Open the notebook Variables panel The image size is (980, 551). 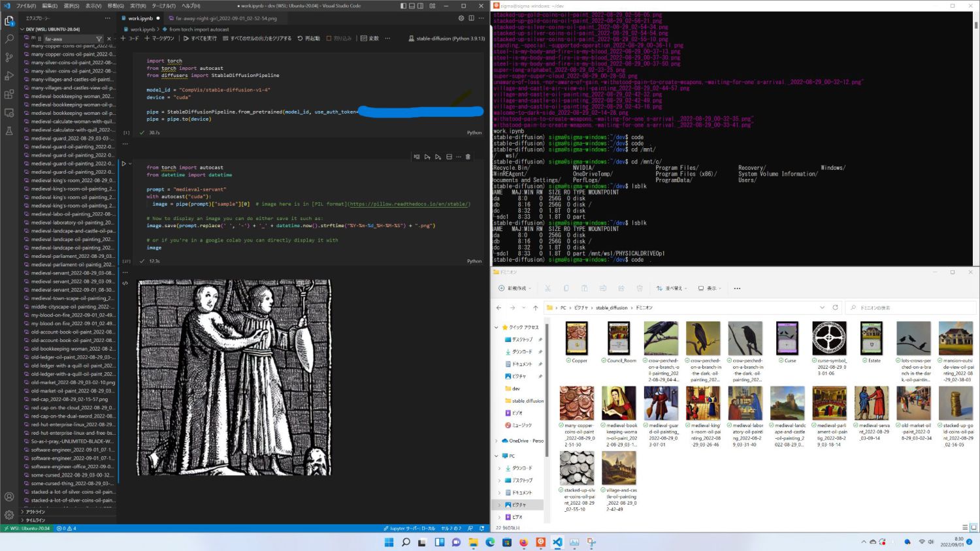coord(369,39)
